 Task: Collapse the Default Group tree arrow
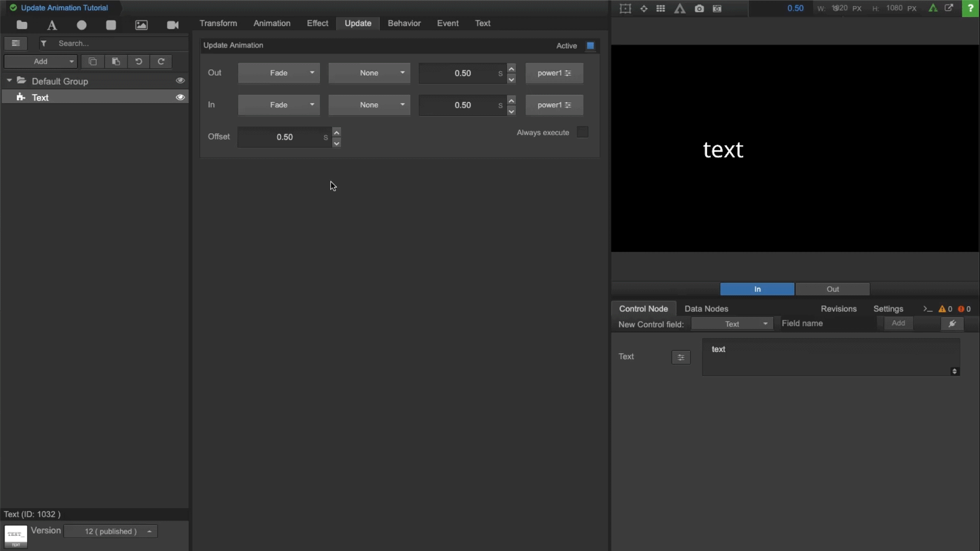pyautogui.click(x=9, y=81)
